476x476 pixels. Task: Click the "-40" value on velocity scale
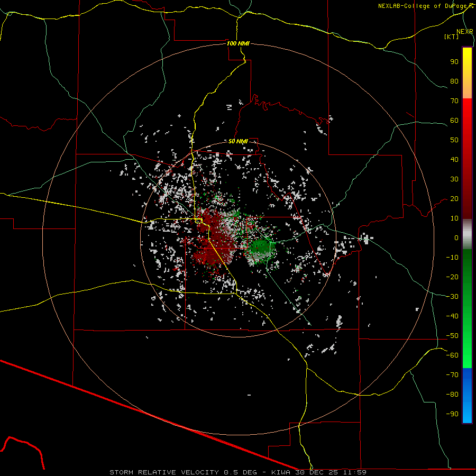(452, 316)
